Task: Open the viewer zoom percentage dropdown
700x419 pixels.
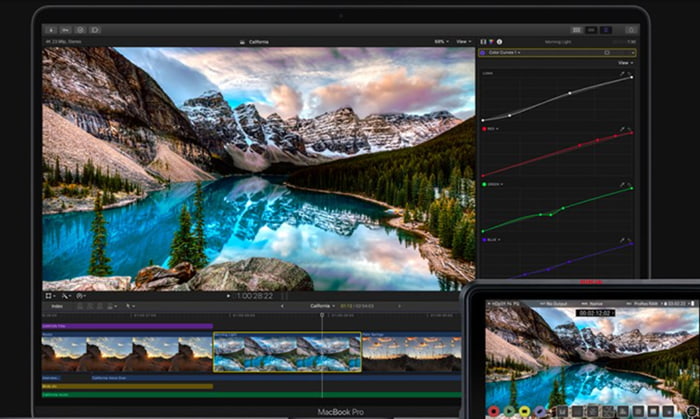Action: 440,41
